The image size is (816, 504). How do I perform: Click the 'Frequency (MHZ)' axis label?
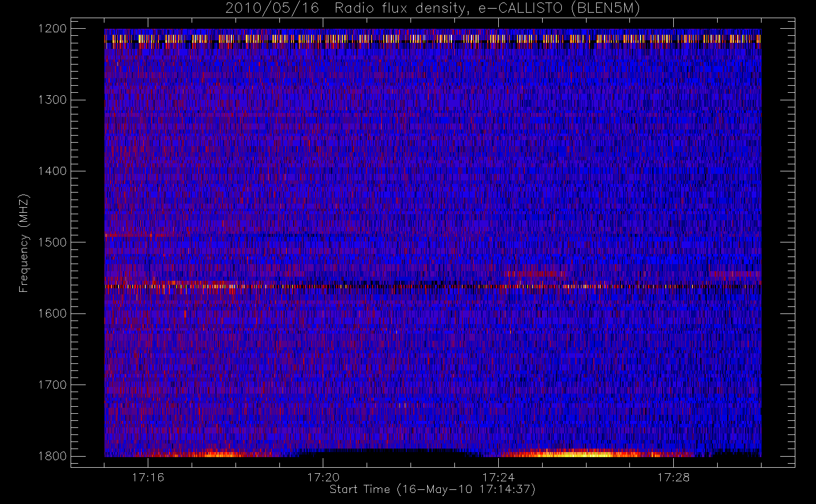(x=24, y=243)
